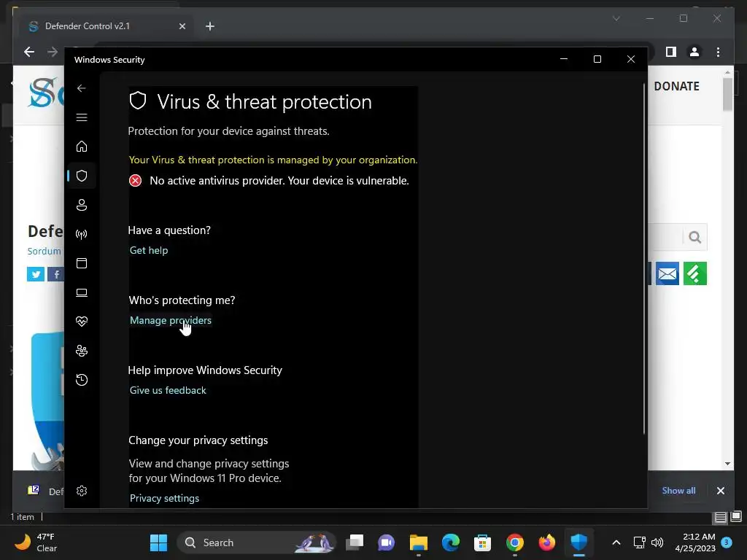This screenshot has height=560, width=747.
Task: Click website search magnifier icon
Action: click(695, 237)
